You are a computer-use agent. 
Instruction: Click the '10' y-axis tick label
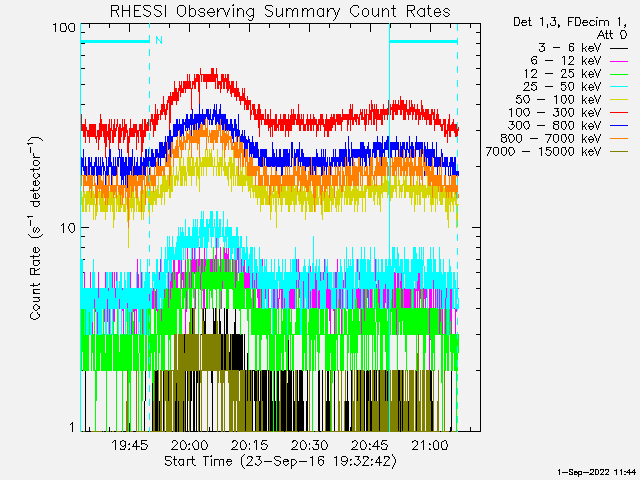(68, 228)
